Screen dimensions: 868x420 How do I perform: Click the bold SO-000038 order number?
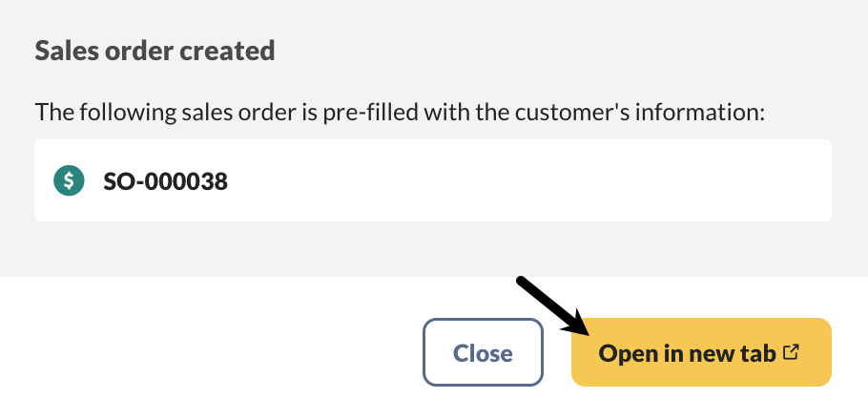(x=165, y=180)
